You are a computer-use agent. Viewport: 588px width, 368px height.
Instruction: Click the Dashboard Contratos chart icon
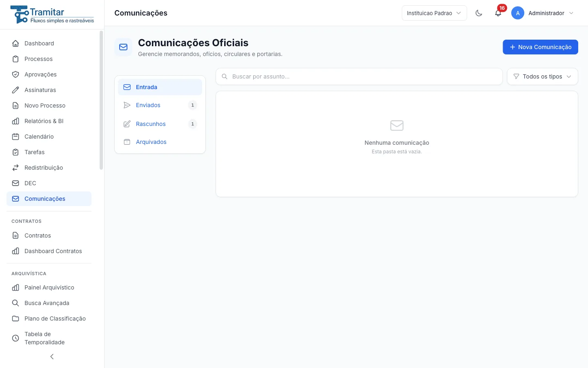(16, 251)
